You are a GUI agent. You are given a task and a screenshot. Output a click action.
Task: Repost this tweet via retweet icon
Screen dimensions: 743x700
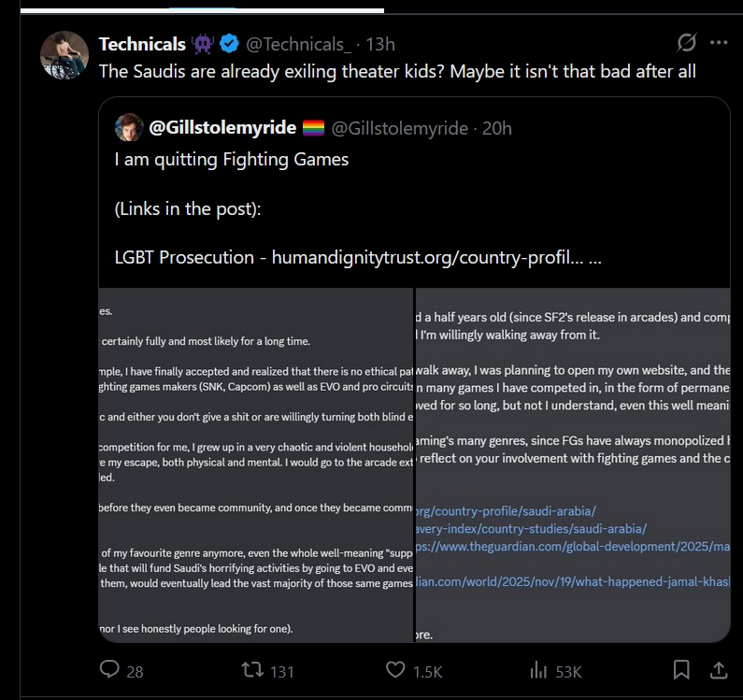(x=252, y=670)
